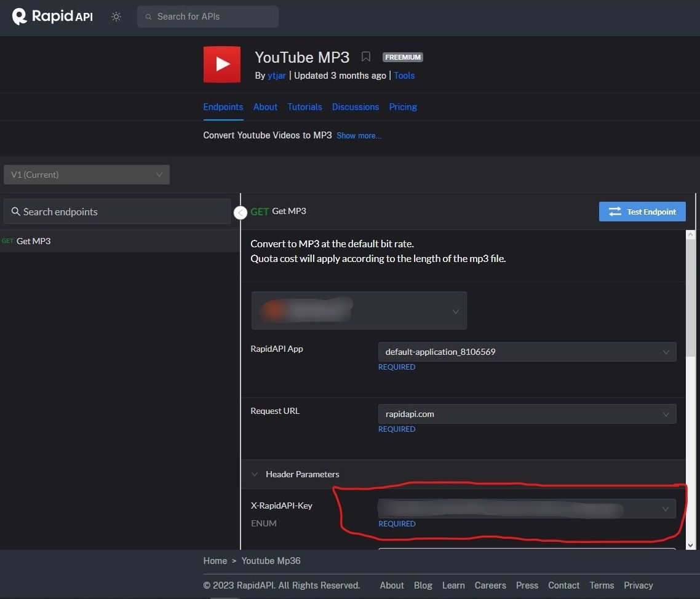Collapse the sidebar with round arrow button
Screen dimensions: 700x599
click(240, 212)
